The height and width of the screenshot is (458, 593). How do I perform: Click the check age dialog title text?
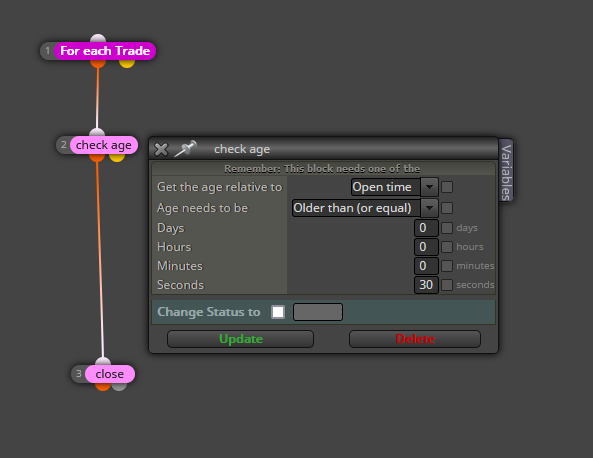pyautogui.click(x=242, y=149)
